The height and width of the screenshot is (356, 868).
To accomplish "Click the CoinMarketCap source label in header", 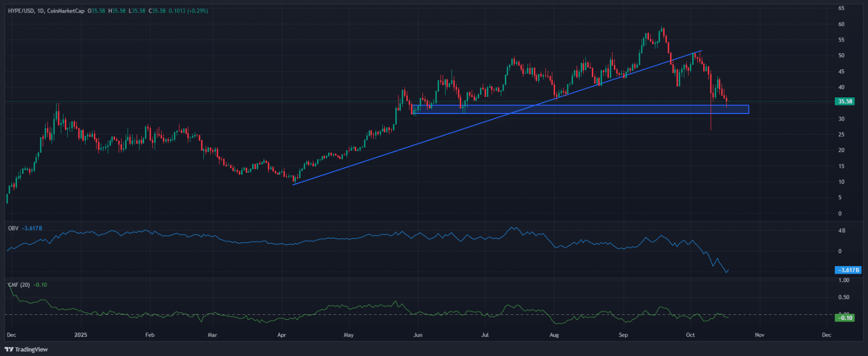I will [x=66, y=11].
